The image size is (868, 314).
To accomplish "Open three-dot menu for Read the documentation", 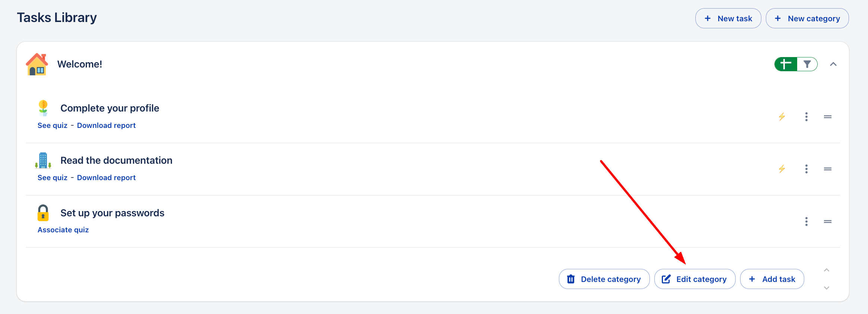I will (806, 169).
